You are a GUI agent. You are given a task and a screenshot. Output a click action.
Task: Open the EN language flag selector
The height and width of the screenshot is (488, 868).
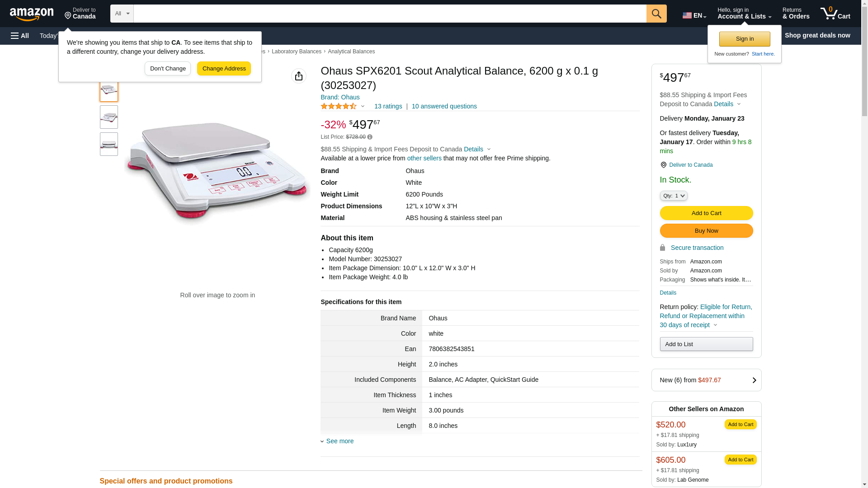click(x=694, y=15)
